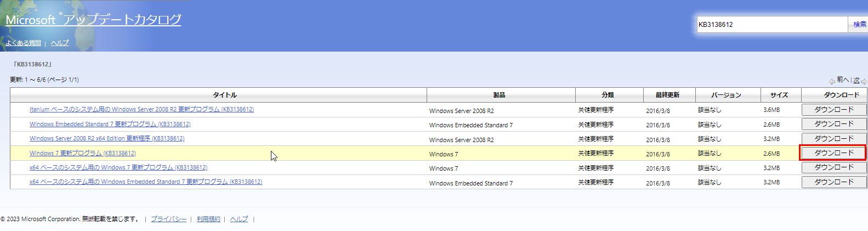The image size is (868, 231).
Task: Sort by the サイズ column header
Action: click(781, 95)
